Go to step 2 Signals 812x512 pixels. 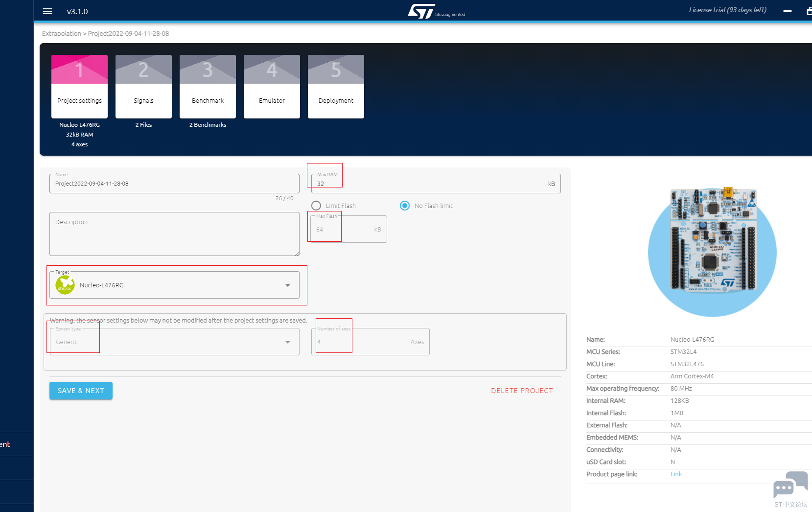tap(143, 87)
